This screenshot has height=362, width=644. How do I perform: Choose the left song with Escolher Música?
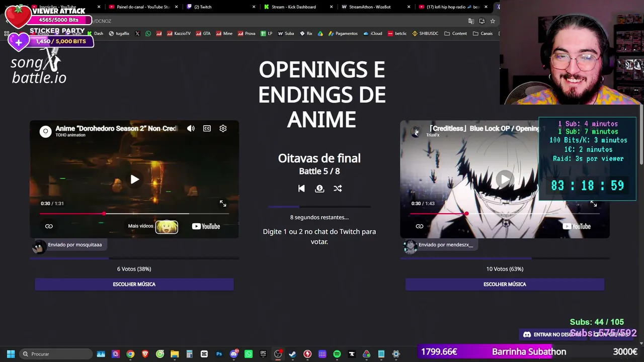pyautogui.click(x=134, y=285)
